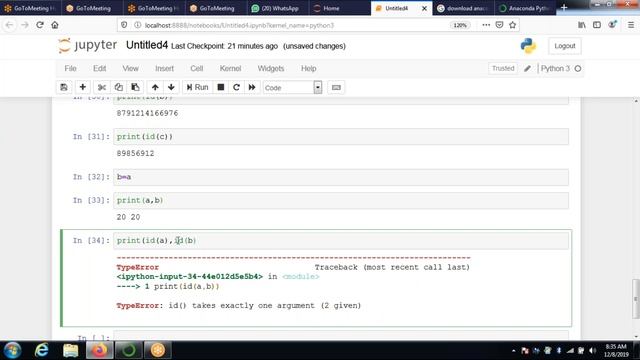Switch to the Anaconda Python tab
The height and width of the screenshot is (360, 640).
524,8
